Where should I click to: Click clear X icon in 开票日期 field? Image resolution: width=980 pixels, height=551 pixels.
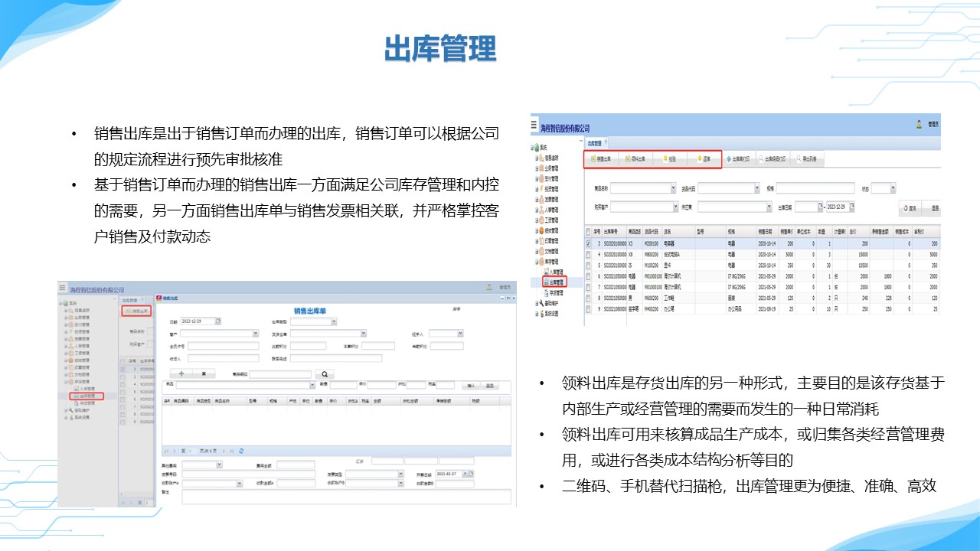coord(465,474)
